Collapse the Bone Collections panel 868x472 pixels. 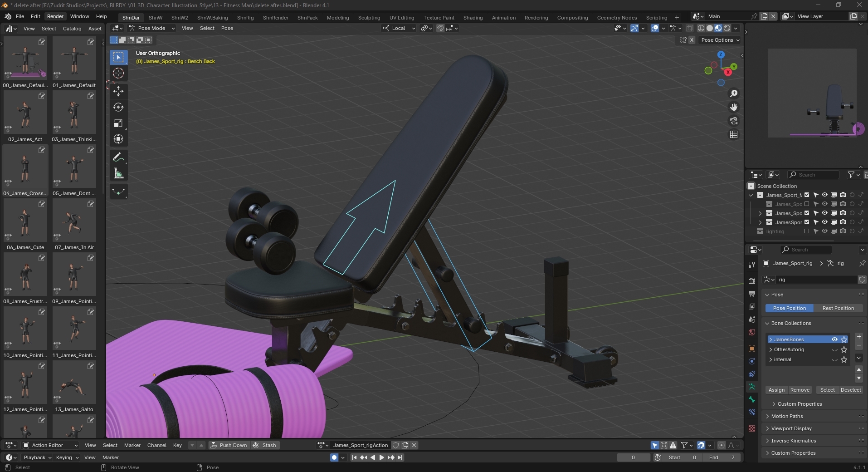(791, 323)
